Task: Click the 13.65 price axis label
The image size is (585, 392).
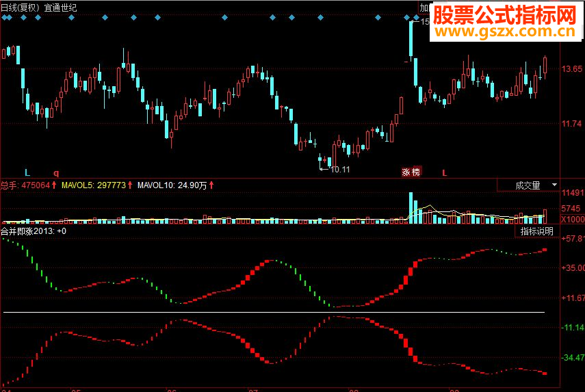Action: pyautogui.click(x=572, y=68)
